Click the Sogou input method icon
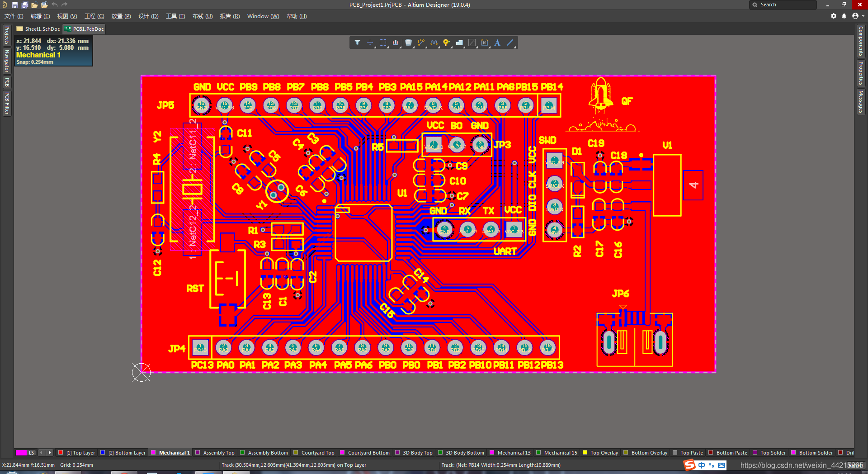Screen dimensions: 868x474 coord(689,465)
